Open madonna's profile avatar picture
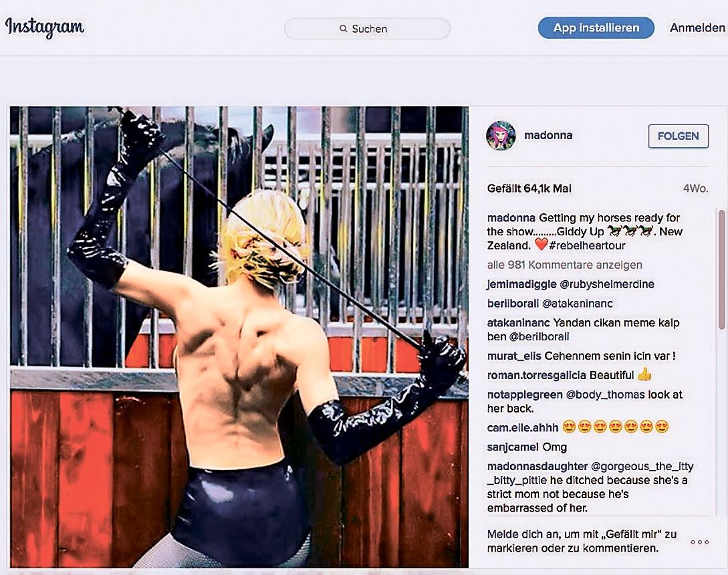This screenshot has height=575, width=728. [501, 136]
